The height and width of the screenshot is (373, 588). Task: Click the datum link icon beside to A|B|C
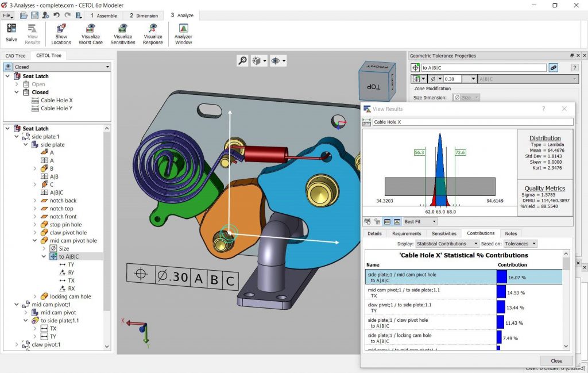[553, 67]
